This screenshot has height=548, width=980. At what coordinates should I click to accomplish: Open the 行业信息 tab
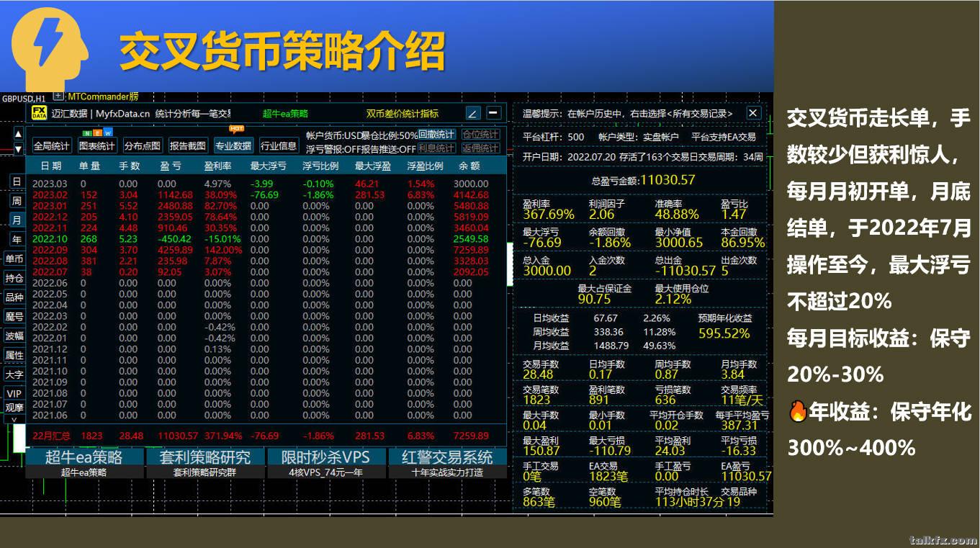279,145
